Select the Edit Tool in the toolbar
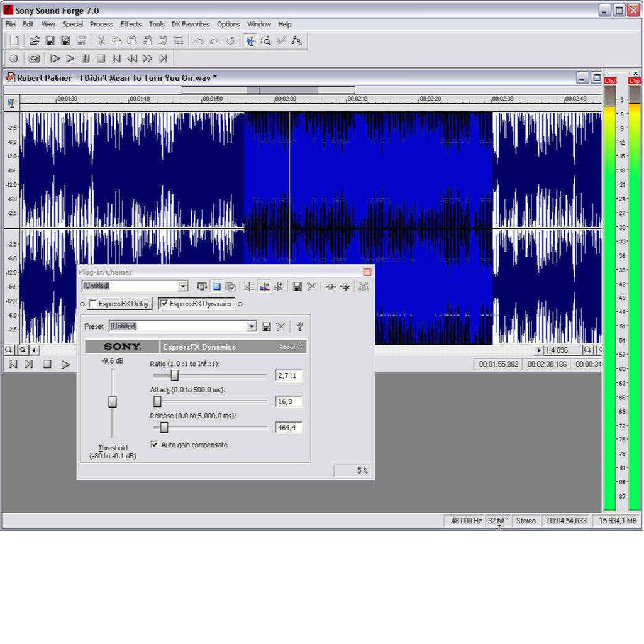644x644 pixels. point(251,42)
